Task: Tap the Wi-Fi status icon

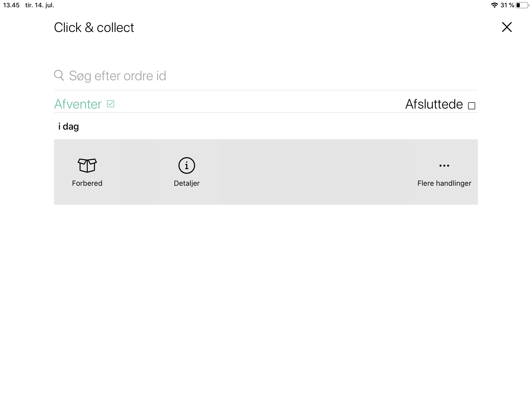Action: (494, 5)
